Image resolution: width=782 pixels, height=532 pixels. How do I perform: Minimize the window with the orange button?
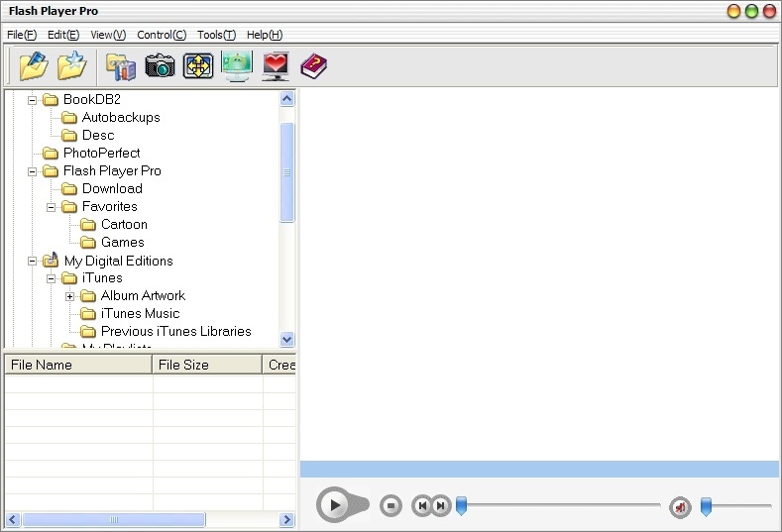[733, 11]
